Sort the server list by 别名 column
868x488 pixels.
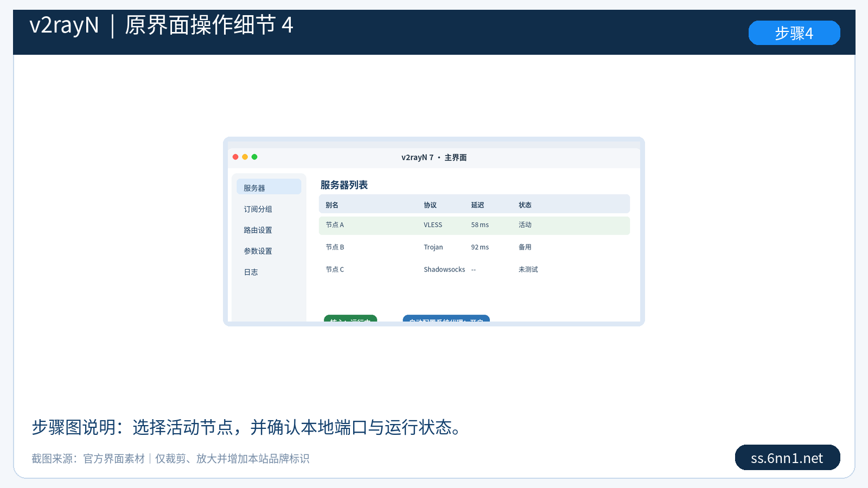pyautogui.click(x=332, y=205)
